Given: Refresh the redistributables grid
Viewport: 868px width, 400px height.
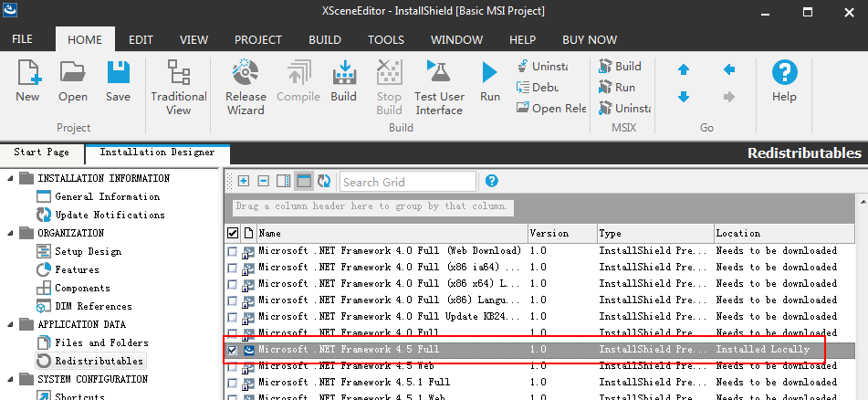Looking at the screenshot, I should tap(324, 181).
